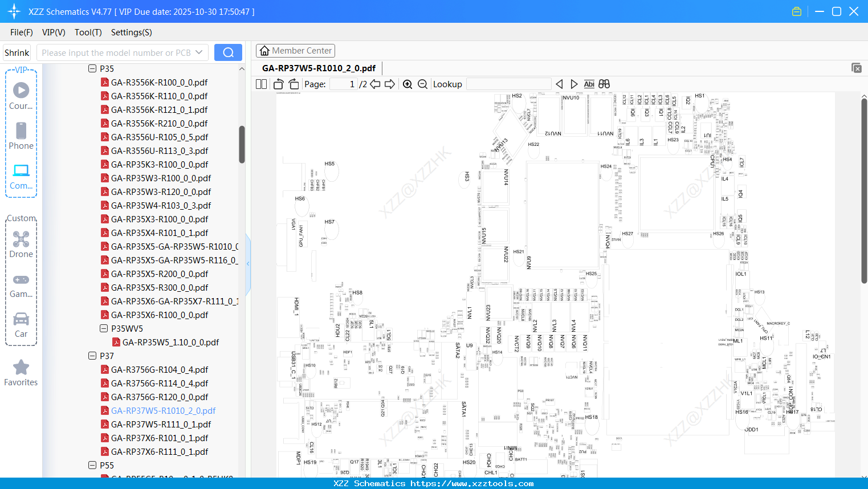This screenshot has height=489, width=868.
Task: Zoom out of the schematic
Action: click(422, 84)
